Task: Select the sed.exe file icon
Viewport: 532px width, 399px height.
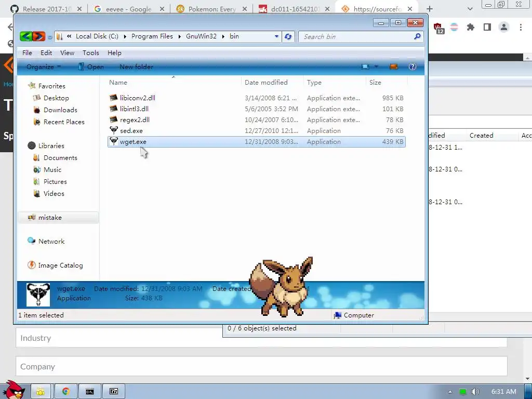Action: point(114,130)
